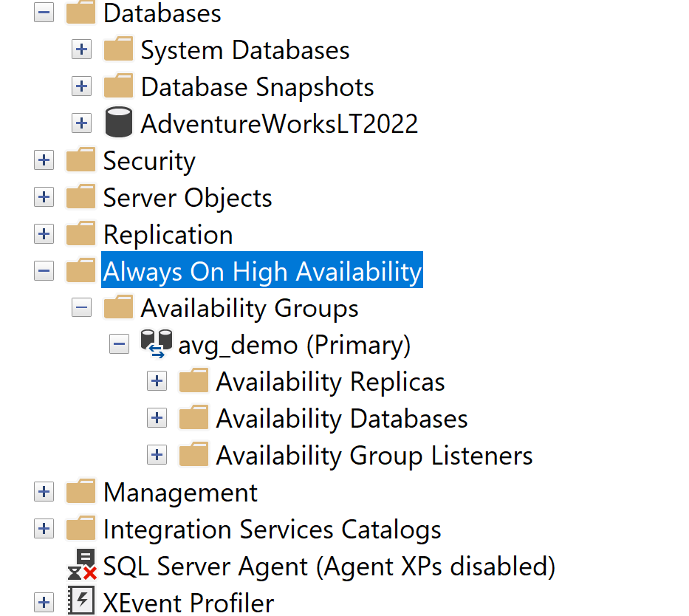Click the Security folder icon
The image size is (689, 616).
(80, 160)
